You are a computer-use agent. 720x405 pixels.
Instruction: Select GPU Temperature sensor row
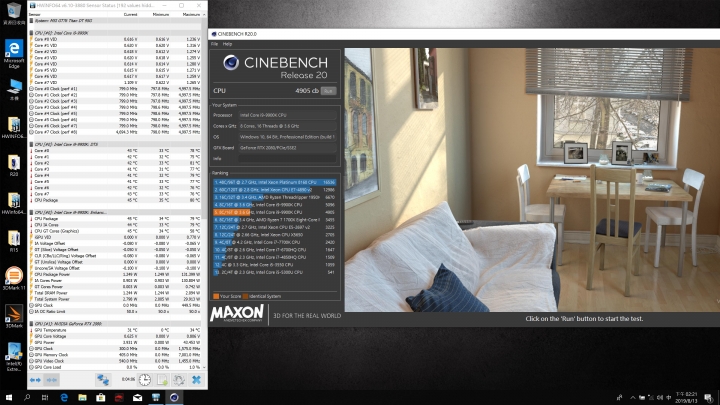(x=115, y=330)
